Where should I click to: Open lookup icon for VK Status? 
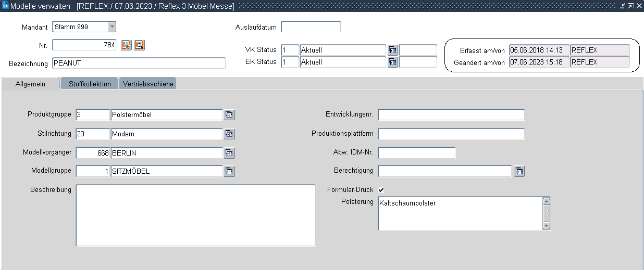(x=393, y=50)
